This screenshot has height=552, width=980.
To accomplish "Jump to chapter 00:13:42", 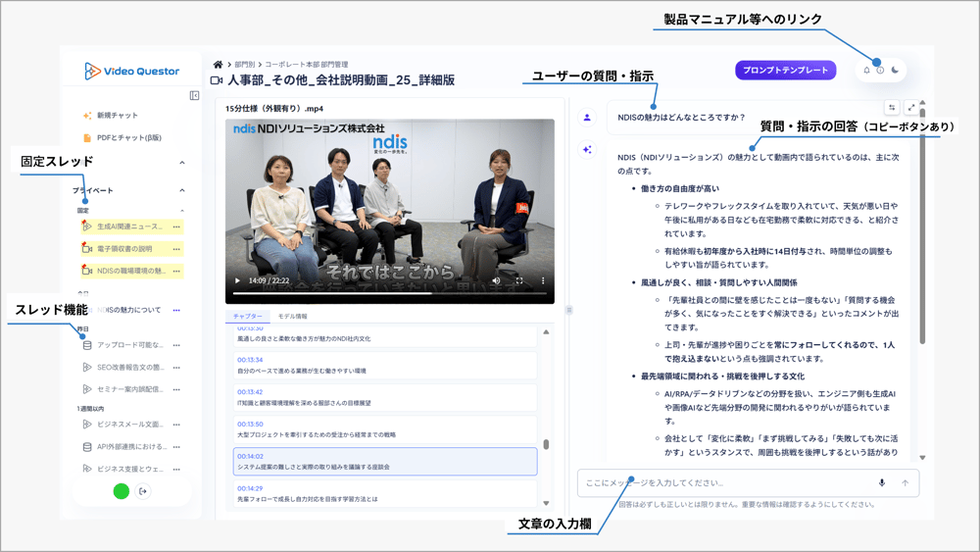I will pyautogui.click(x=385, y=398).
